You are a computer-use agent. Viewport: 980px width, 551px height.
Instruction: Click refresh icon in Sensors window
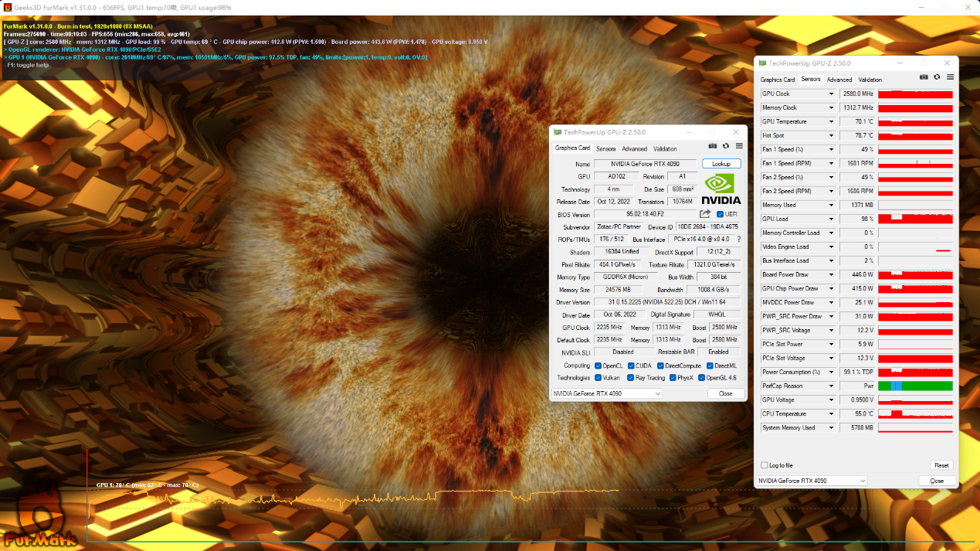pos(937,77)
